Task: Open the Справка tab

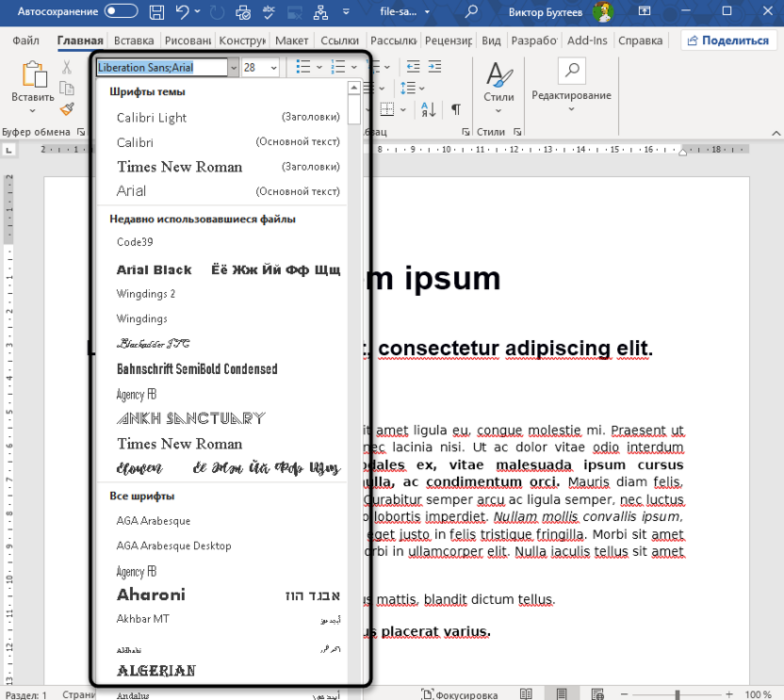Action: (x=640, y=41)
